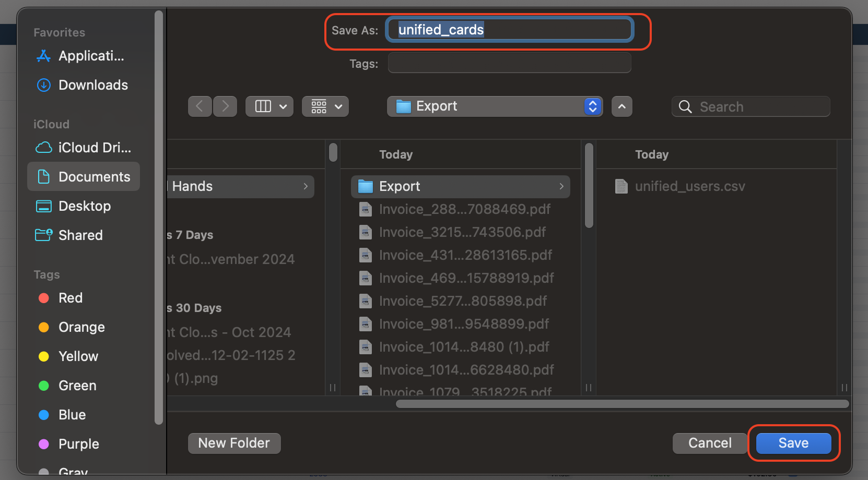868x480 pixels.
Task: Click the Invoice_469...15788919.pdf file icon
Action: (x=366, y=278)
